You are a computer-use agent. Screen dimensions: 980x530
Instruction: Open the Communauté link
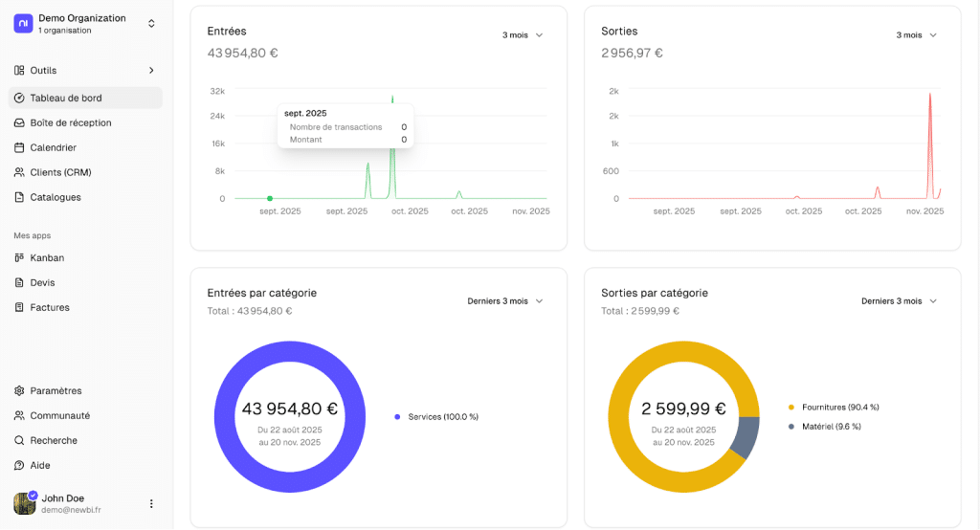coord(59,415)
